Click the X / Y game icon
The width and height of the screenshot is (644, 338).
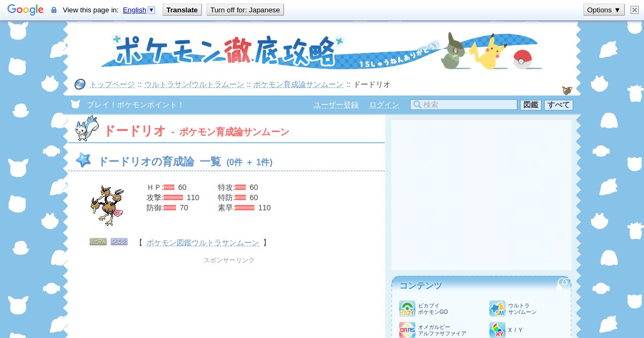click(497, 330)
